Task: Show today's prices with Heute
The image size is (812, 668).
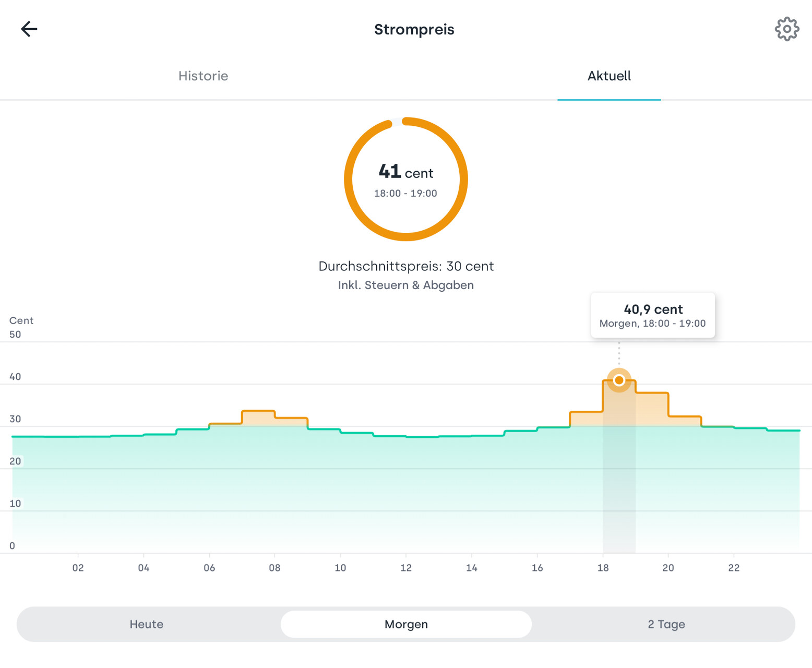Action: click(147, 624)
